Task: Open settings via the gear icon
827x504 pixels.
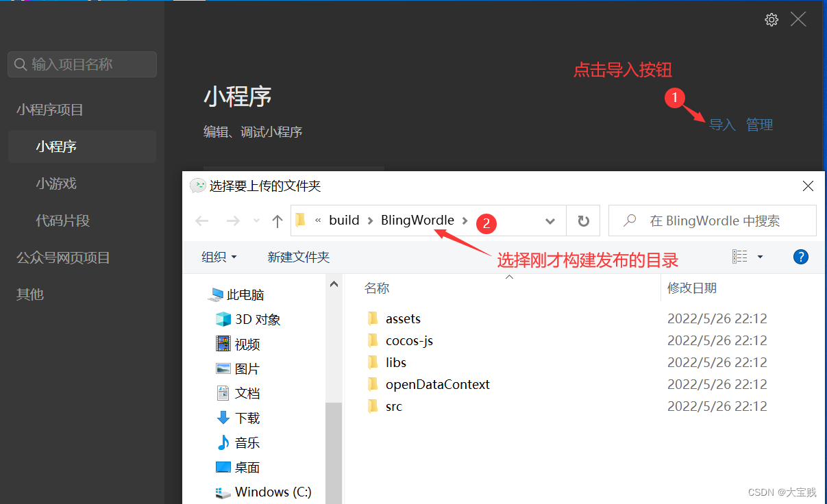Action: (x=772, y=20)
